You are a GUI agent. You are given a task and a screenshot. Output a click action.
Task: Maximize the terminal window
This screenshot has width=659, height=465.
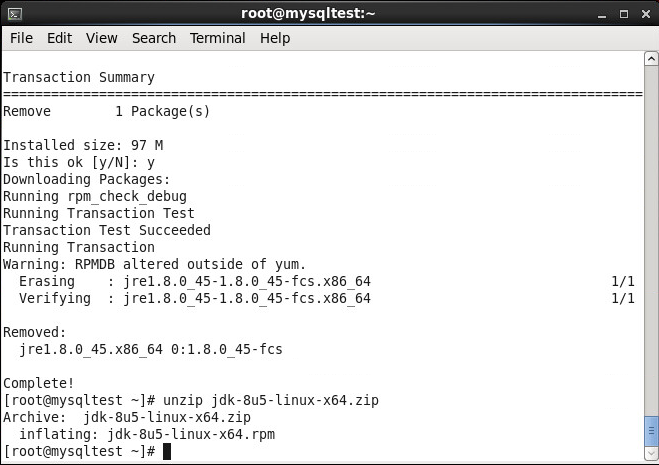(624, 14)
